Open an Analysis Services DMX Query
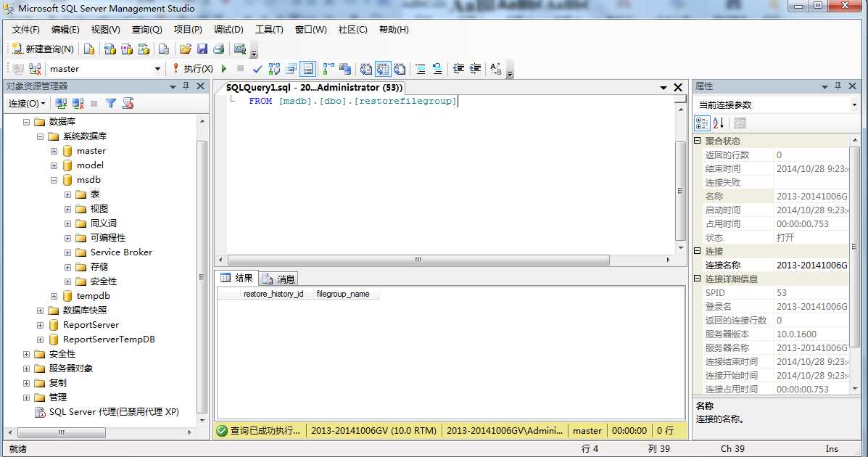868x457 pixels. pos(127,49)
